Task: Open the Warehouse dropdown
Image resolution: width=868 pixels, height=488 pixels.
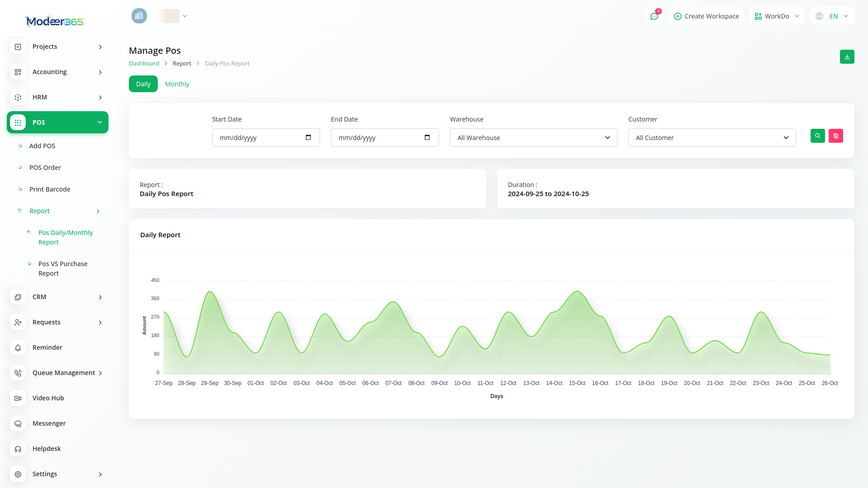Action: click(x=533, y=138)
